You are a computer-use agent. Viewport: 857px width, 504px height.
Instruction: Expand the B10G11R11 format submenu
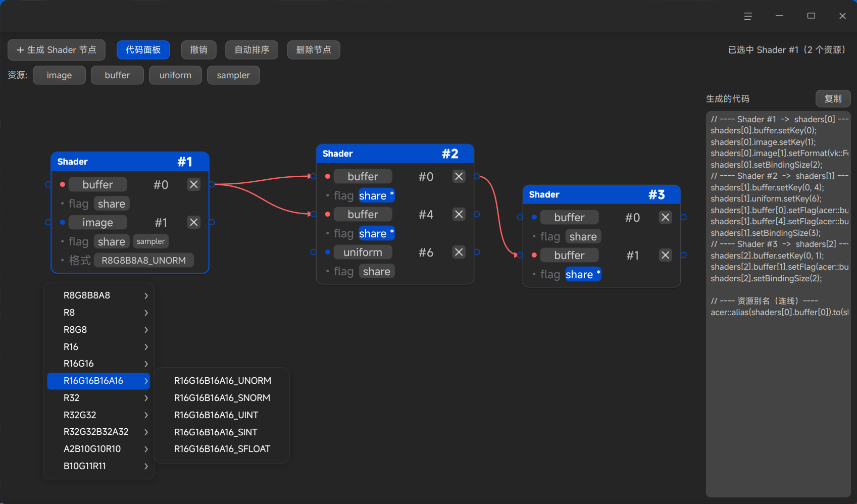coord(99,466)
